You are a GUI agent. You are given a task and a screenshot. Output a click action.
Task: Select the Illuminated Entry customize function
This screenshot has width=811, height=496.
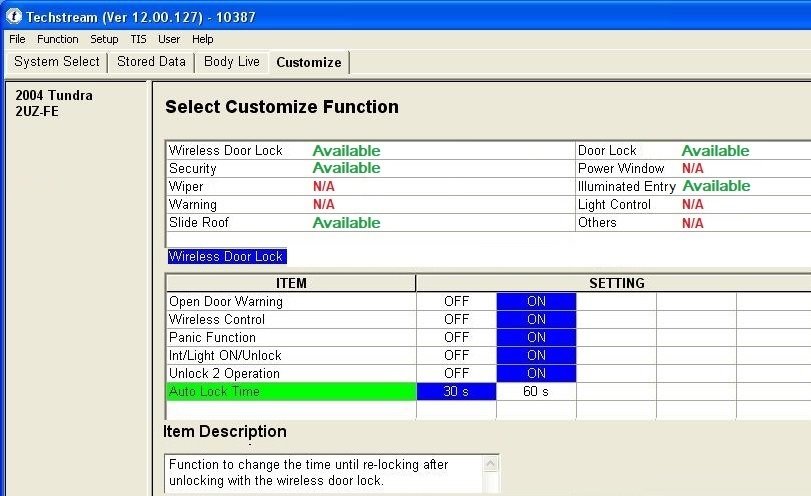pyautogui.click(x=693, y=186)
